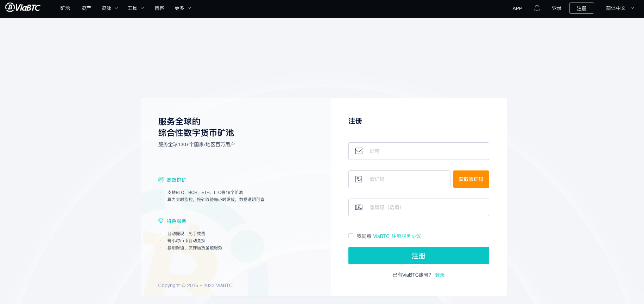This screenshot has height=304, width=644.
Task: Open the 简体中文 language selector
Action: 620,8
